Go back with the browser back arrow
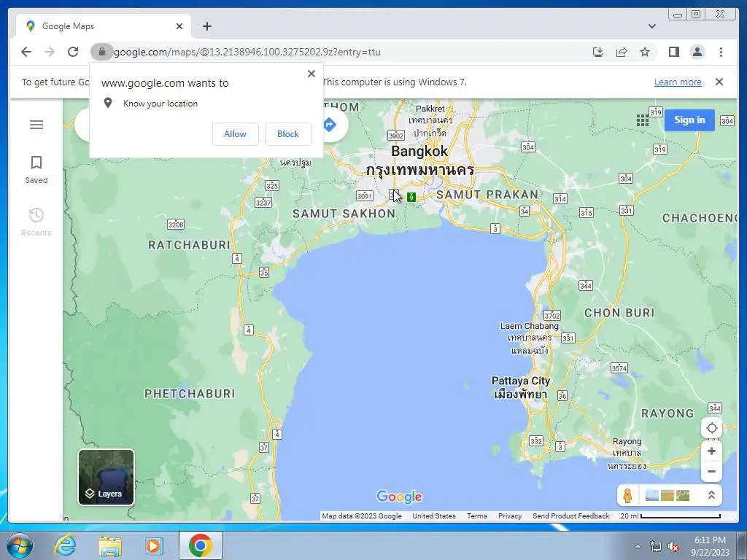This screenshot has height=560, width=747. [x=26, y=52]
